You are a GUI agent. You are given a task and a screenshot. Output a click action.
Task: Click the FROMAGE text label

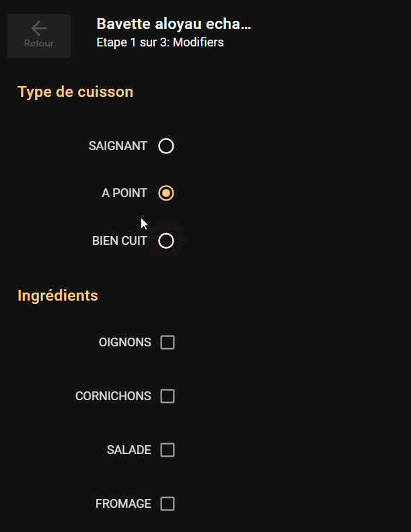[x=124, y=504]
